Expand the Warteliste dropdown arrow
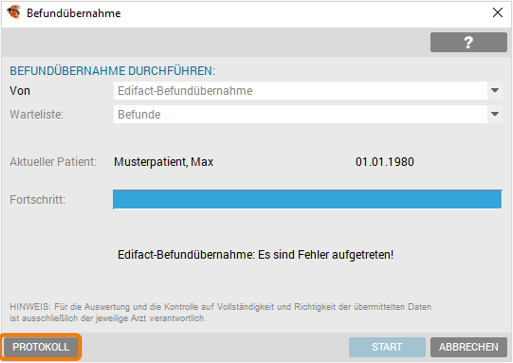 click(495, 114)
